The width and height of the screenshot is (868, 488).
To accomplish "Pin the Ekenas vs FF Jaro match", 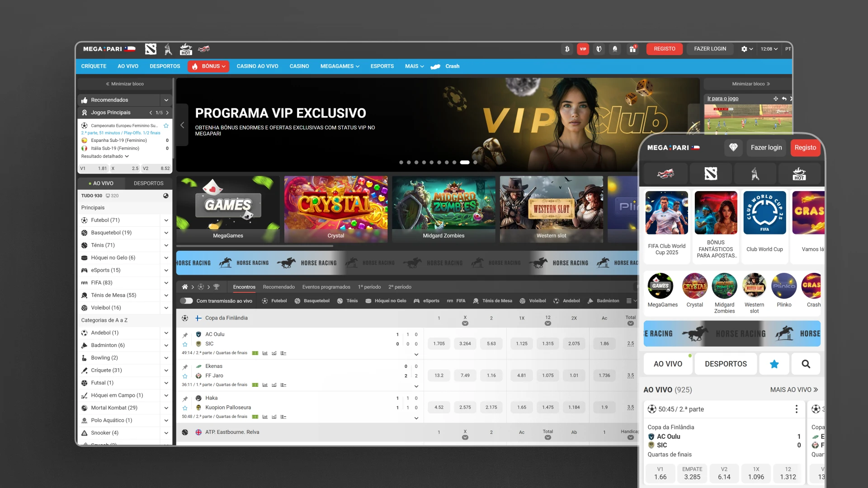I will click(x=185, y=367).
